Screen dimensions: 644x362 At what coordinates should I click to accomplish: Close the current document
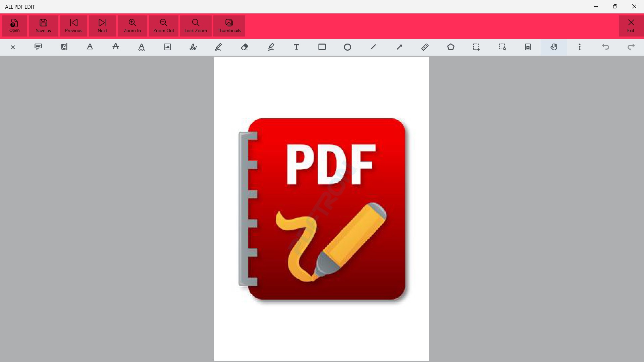(x=13, y=47)
